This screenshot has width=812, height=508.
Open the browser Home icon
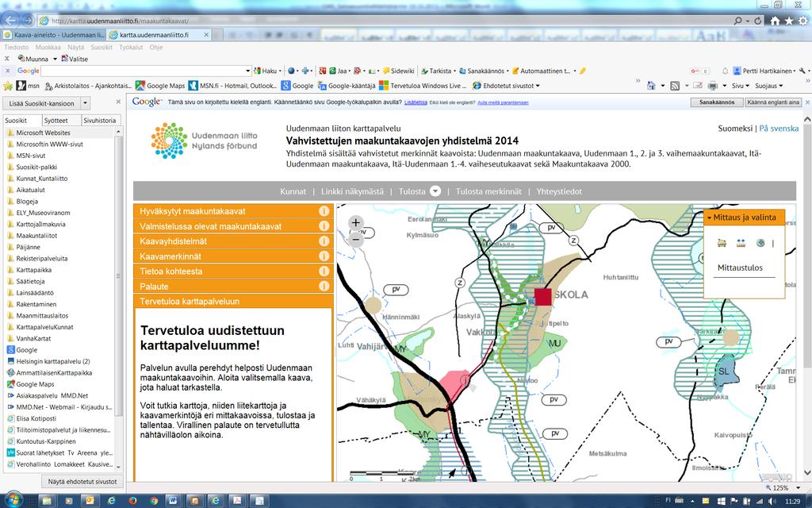click(775, 21)
